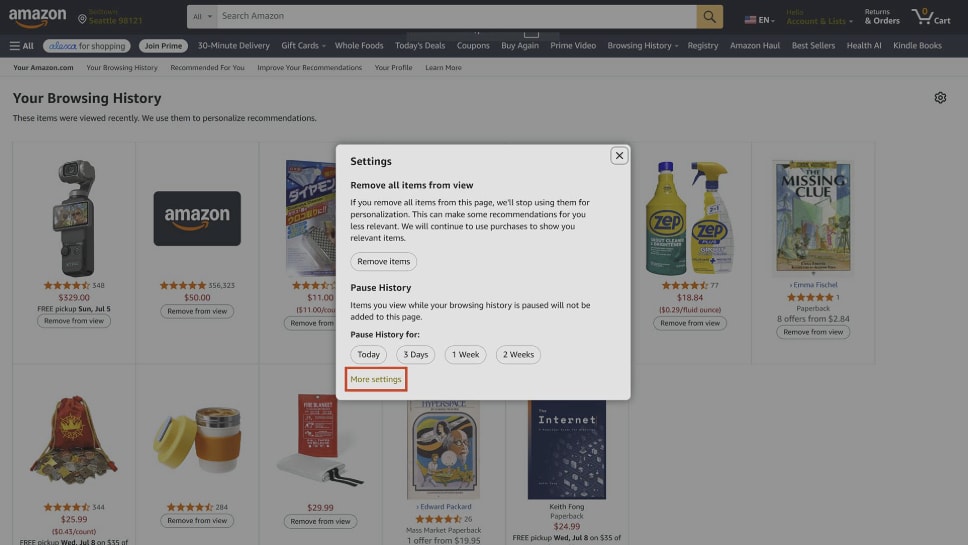This screenshot has height=545, width=968.
Task: Open browsing history gear settings icon
Action: pyautogui.click(x=940, y=98)
